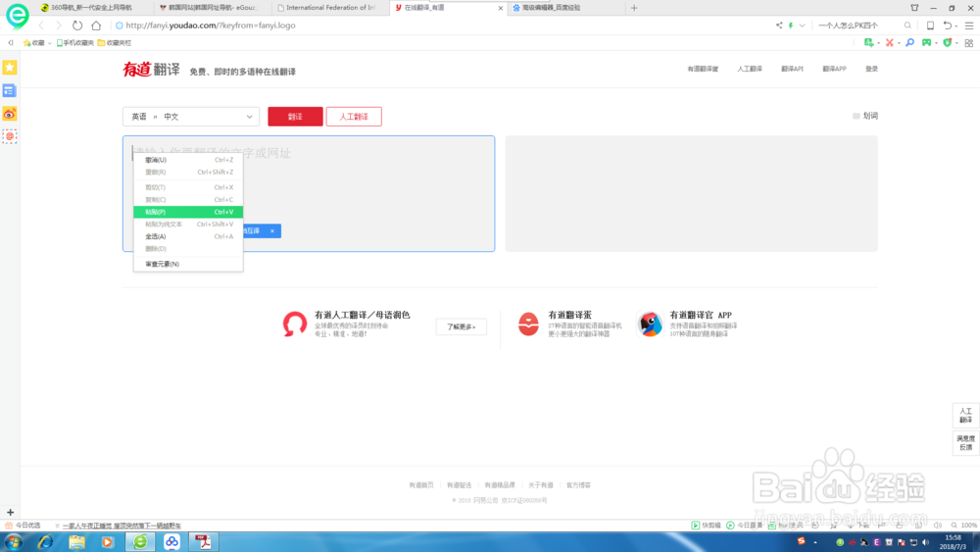The width and height of the screenshot is (980, 552).
Task: Click the green gamepad games icon
Action: (926, 42)
